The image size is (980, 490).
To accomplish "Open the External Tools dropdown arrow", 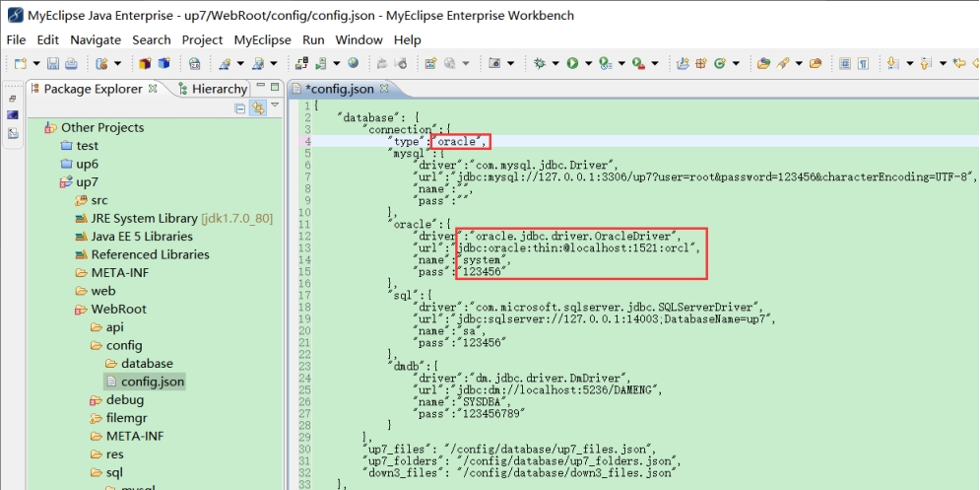I will 654,63.
